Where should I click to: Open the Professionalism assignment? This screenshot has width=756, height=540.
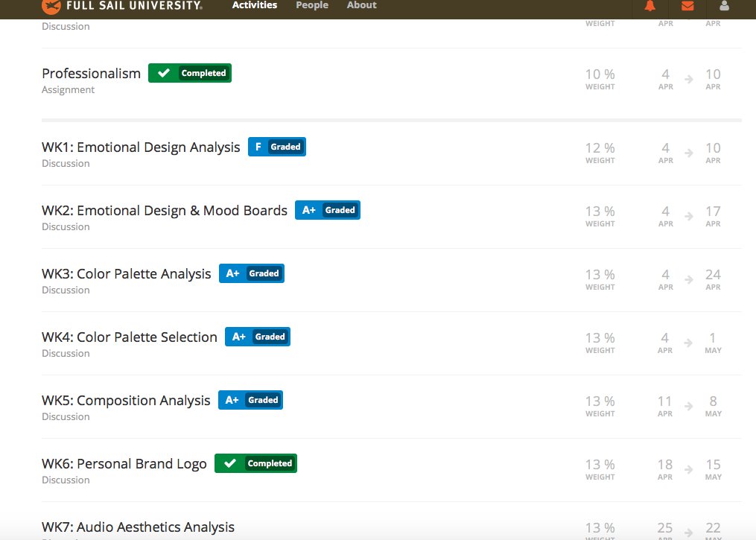pyautogui.click(x=91, y=73)
